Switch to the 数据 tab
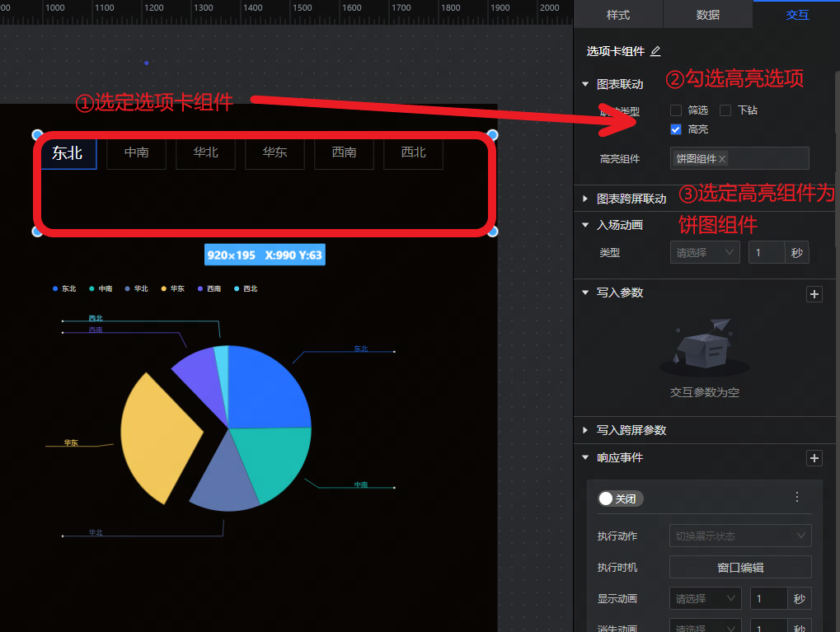 click(x=707, y=15)
